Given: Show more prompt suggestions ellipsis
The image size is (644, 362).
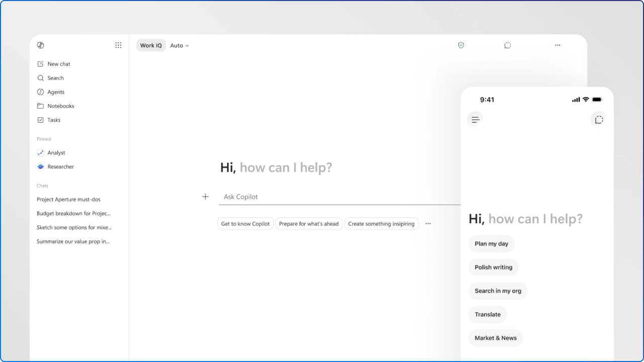Looking at the screenshot, I should (x=428, y=224).
